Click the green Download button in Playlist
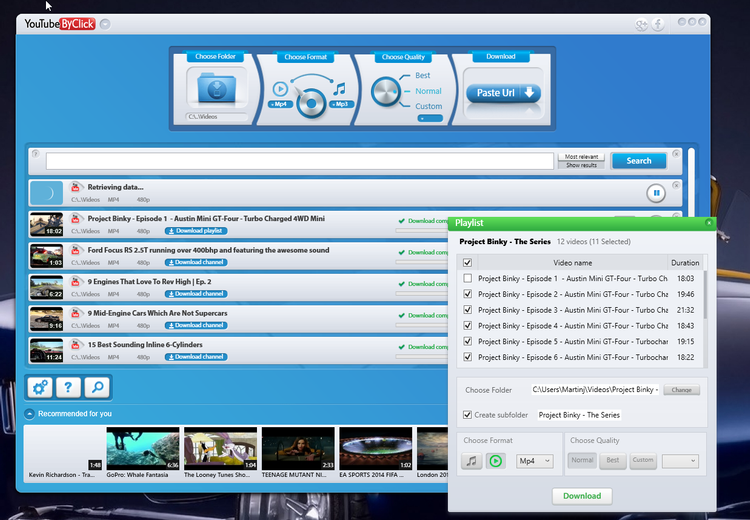The width and height of the screenshot is (750, 520). pyautogui.click(x=582, y=496)
